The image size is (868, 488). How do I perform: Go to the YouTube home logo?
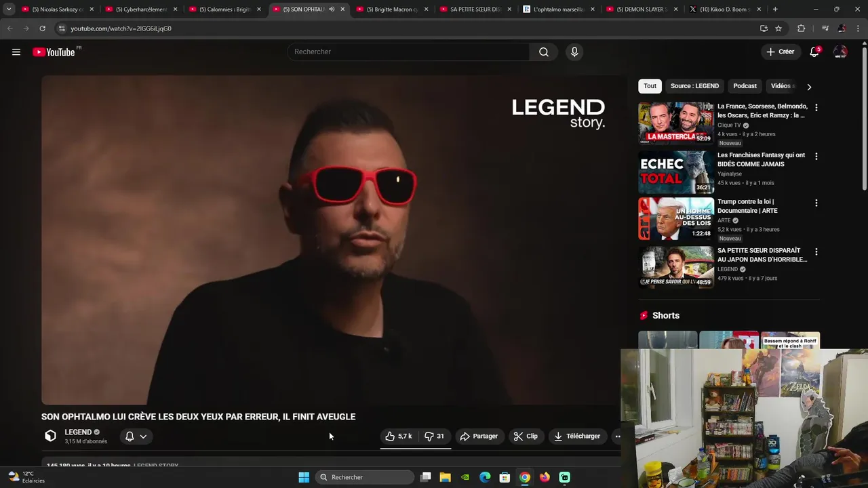point(54,52)
